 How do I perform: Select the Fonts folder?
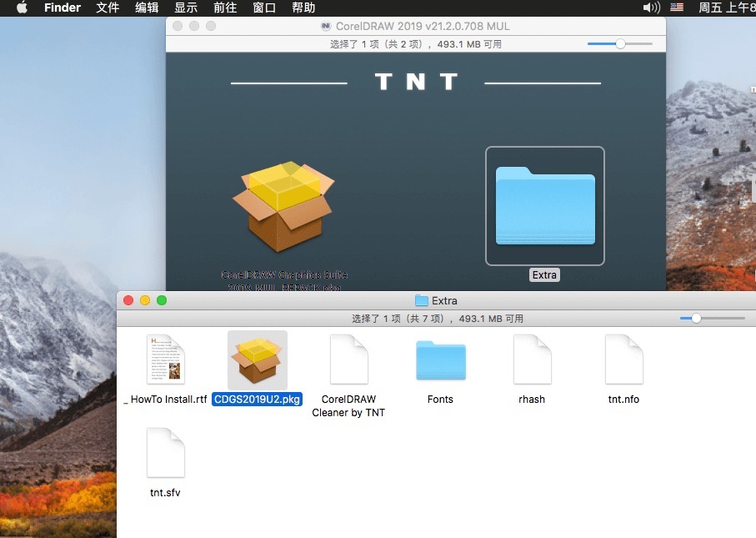coord(440,360)
